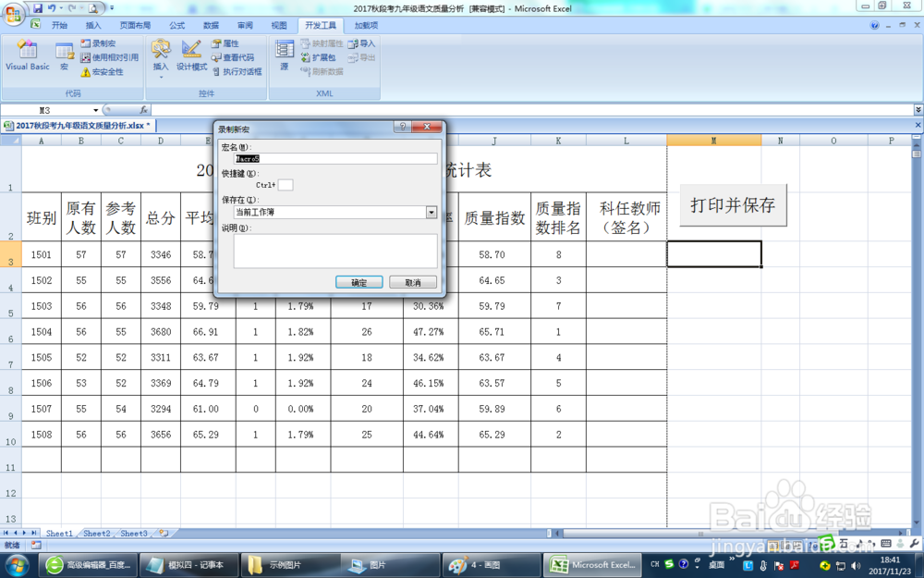The image size is (924, 578).
Task: Click 扩展包 expansion packs
Action: (x=318, y=57)
